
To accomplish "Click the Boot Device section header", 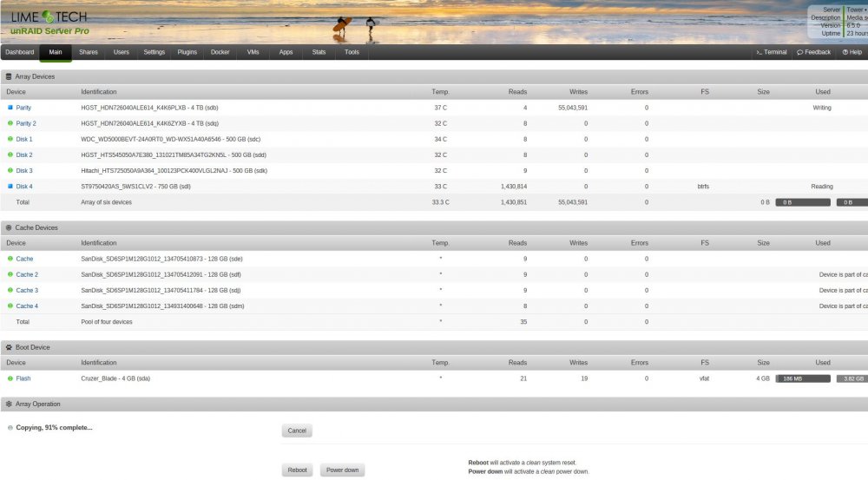I will 434,347.
